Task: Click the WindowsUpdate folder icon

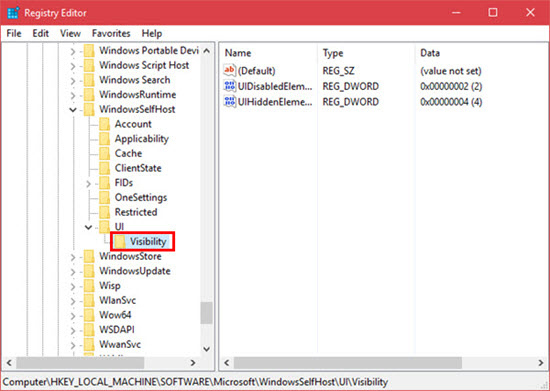Action: pyautogui.click(x=89, y=271)
